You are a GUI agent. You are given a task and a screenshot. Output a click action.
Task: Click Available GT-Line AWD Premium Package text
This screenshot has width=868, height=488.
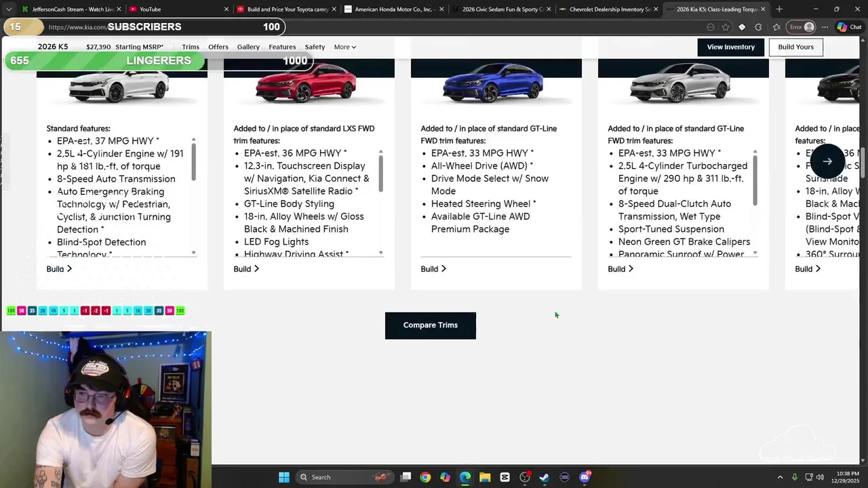point(480,223)
